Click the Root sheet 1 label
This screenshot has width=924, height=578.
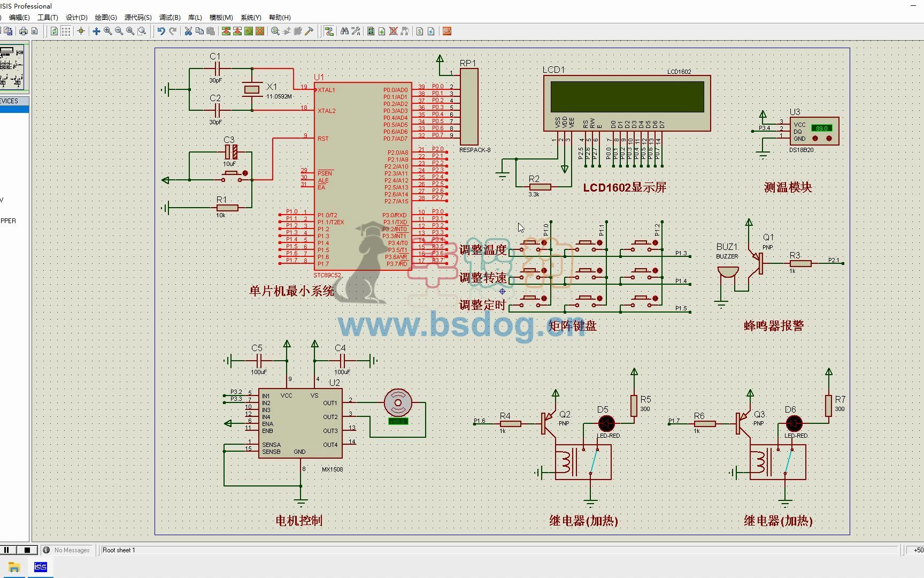pos(119,550)
